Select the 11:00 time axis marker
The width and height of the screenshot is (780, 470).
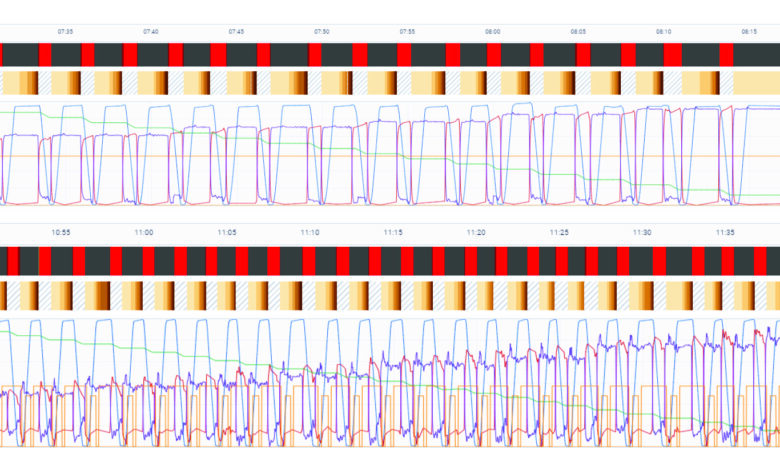point(144,232)
